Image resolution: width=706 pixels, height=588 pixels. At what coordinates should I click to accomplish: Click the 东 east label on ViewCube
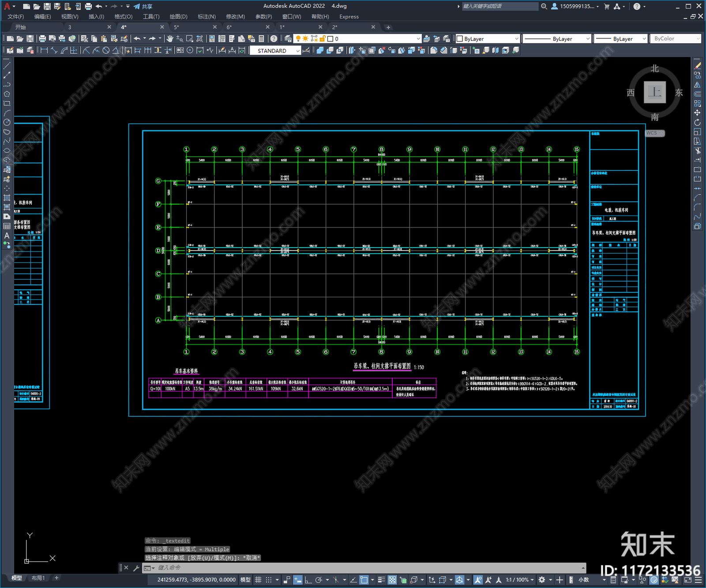679,93
